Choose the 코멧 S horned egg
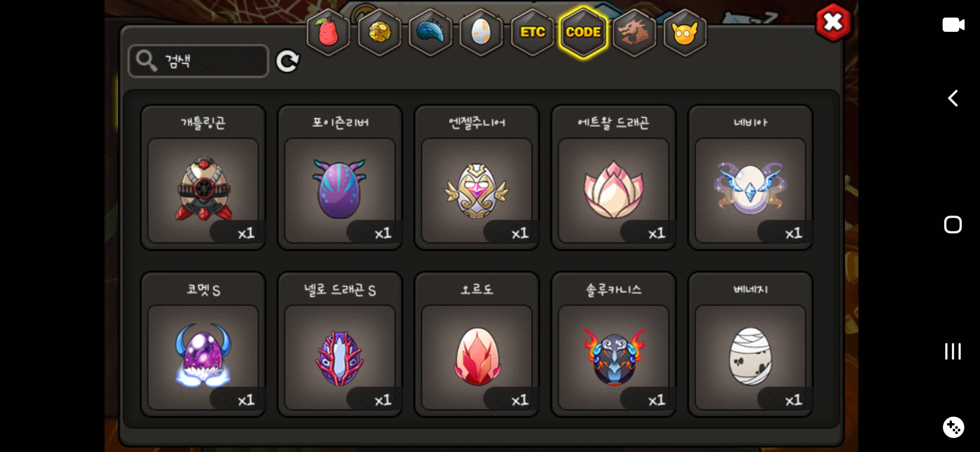 pos(203,344)
